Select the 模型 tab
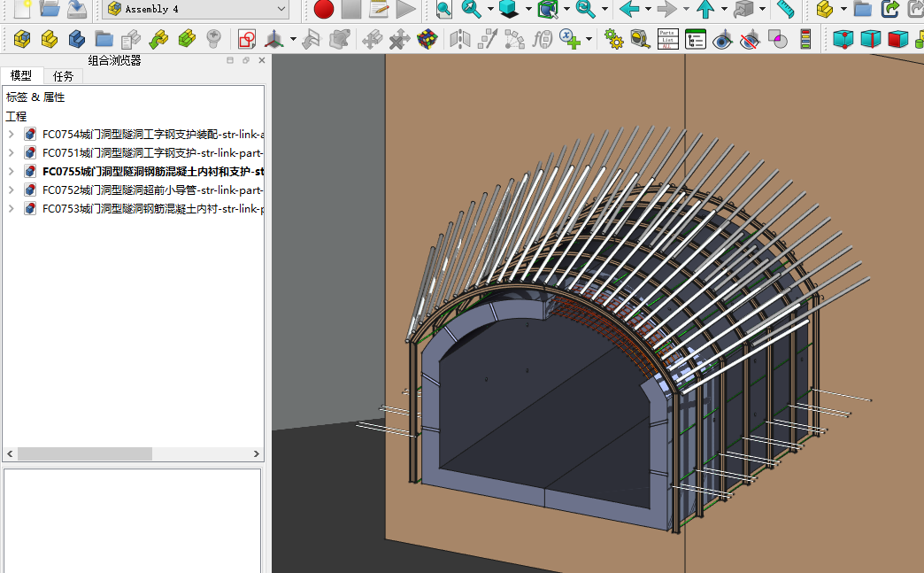Image resolution: width=924 pixels, height=573 pixels. tap(21, 76)
